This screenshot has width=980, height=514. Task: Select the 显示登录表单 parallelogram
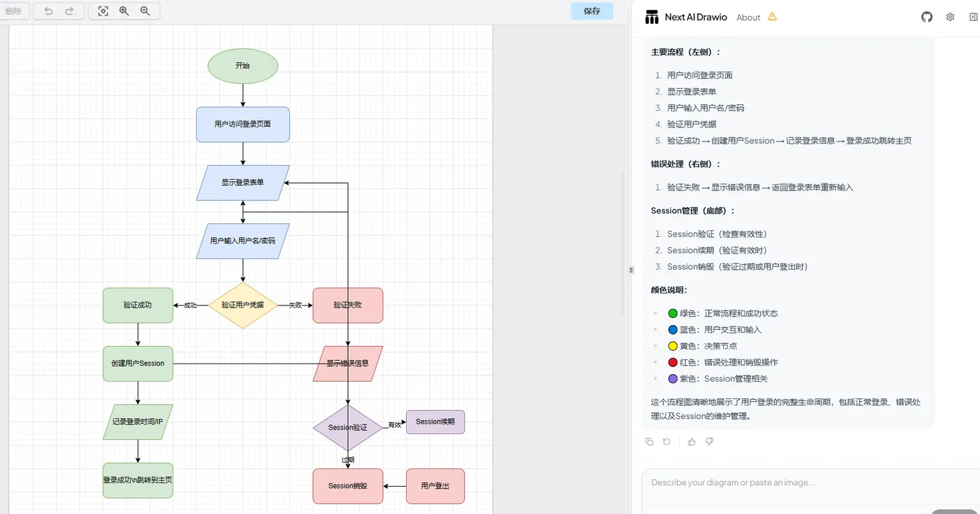[x=243, y=183]
